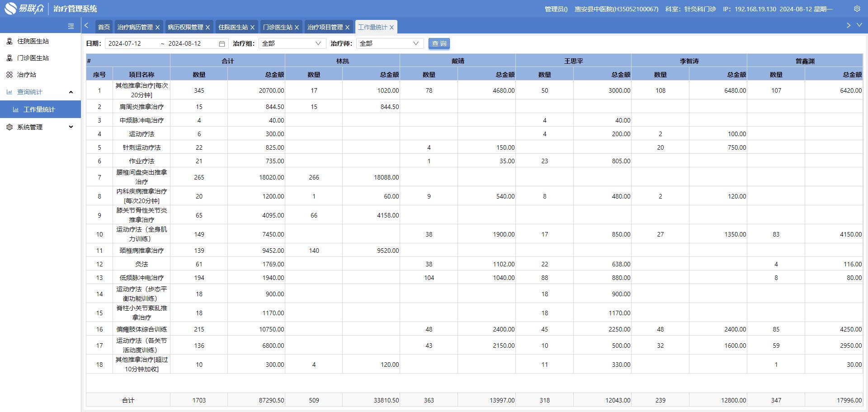The width and height of the screenshot is (868, 412).
Task: Click the 工作量统计 chart icon in sidebar
Action: 16,109
